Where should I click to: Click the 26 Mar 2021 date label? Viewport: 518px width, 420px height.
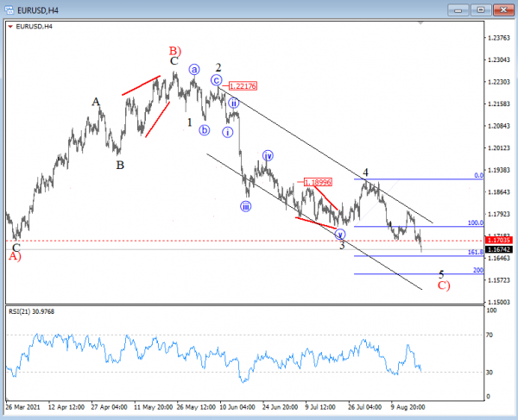pyautogui.click(x=22, y=407)
